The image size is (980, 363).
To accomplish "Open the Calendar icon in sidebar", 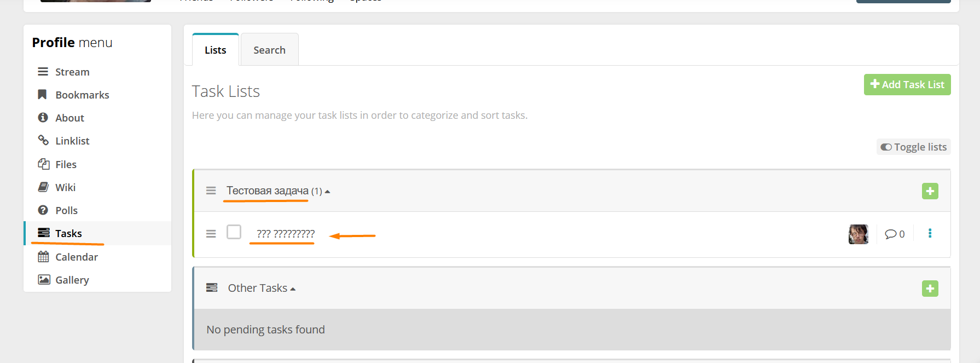I will point(43,256).
